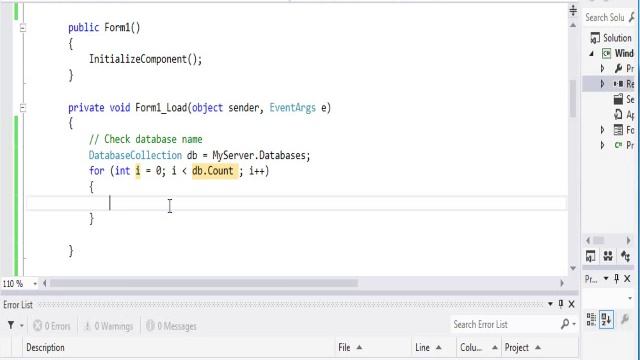Click the editor horizontal scrollbar left arrow

(44, 283)
